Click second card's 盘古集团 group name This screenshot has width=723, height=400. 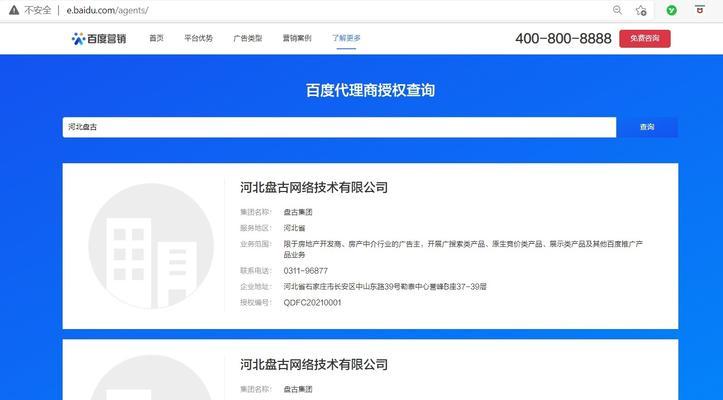(298, 389)
